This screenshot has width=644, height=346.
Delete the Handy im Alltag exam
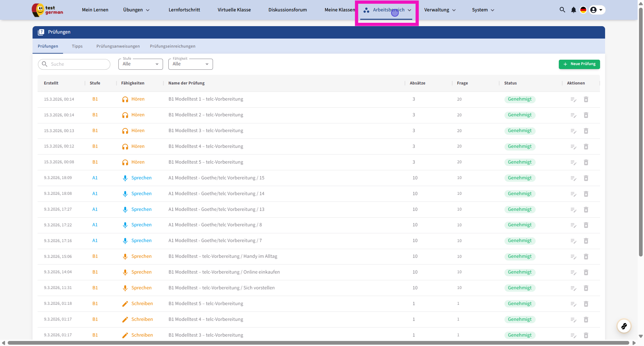point(586,257)
